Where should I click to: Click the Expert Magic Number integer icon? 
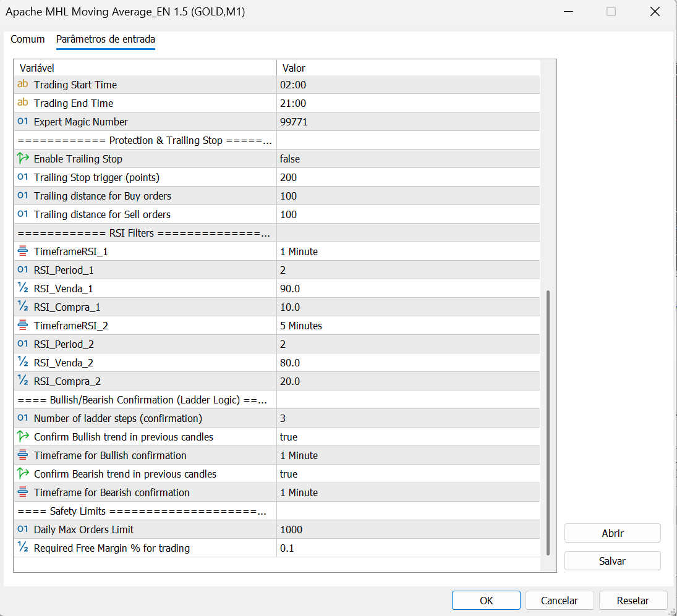point(23,122)
